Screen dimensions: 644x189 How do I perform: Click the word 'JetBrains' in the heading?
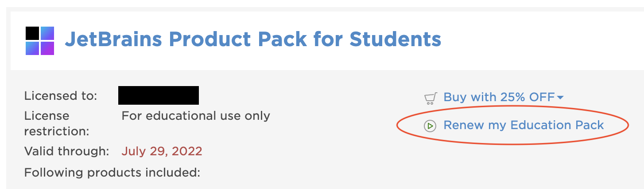click(x=114, y=39)
